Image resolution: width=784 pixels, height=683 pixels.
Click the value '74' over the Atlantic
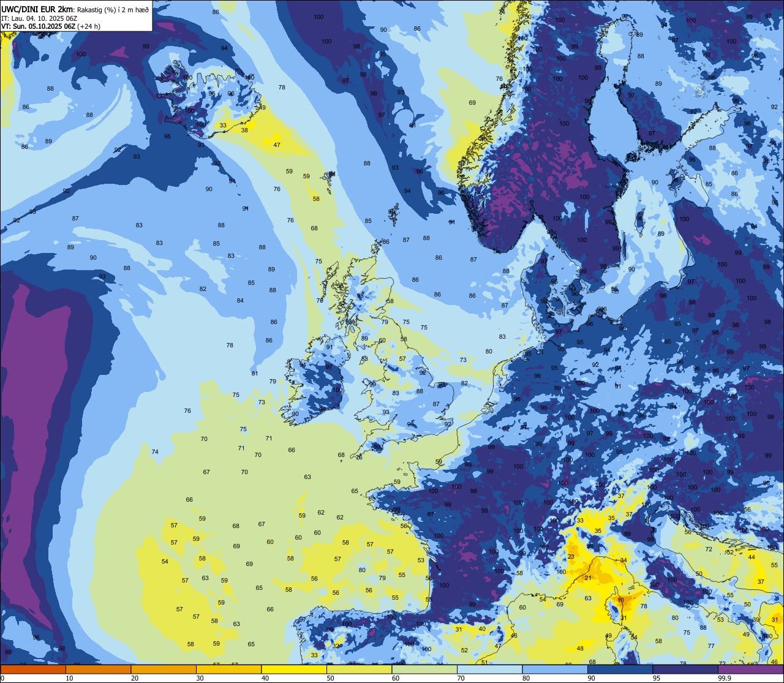pos(155,452)
